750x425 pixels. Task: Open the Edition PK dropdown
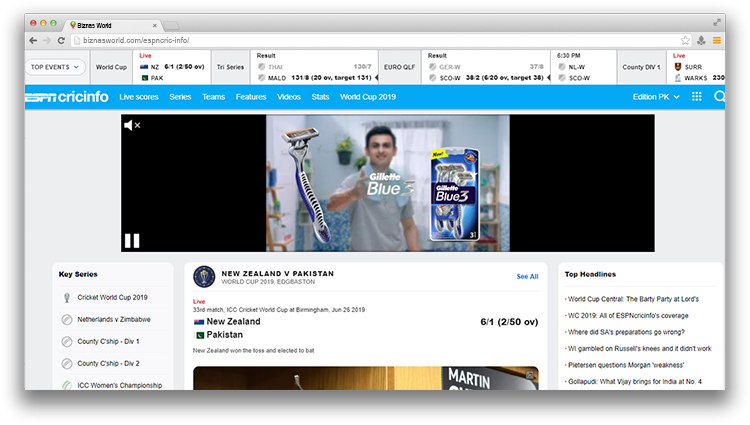click(x=656, y=97)
